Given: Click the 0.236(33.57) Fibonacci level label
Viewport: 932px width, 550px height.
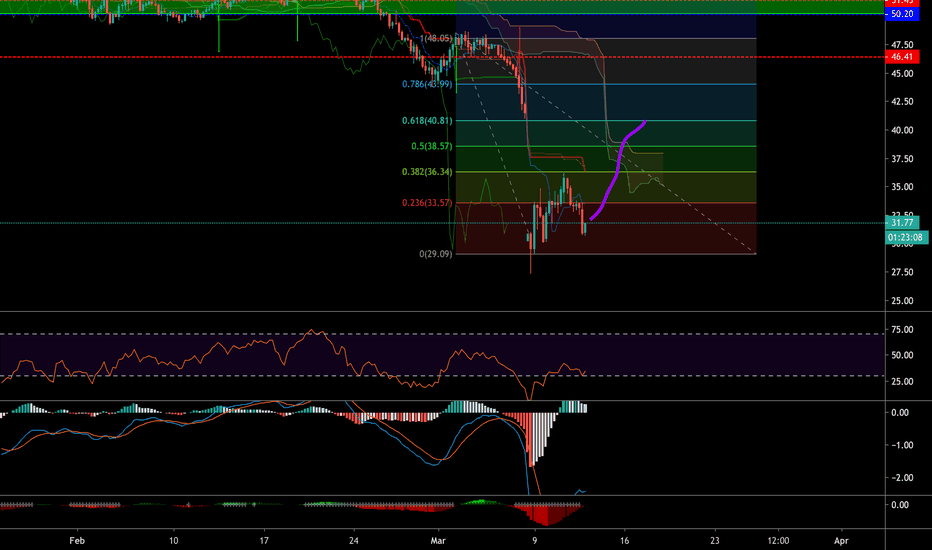Looking at the screenshot, I should [x=427, y=203].
